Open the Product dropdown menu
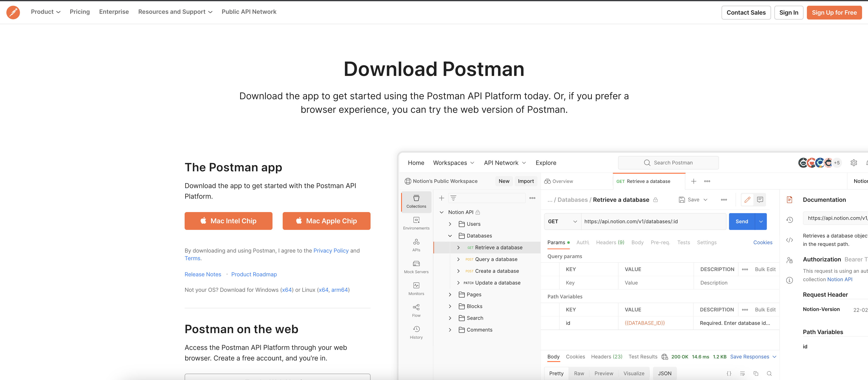This screenshot has width=868, height=380. [x=45, y=12]
